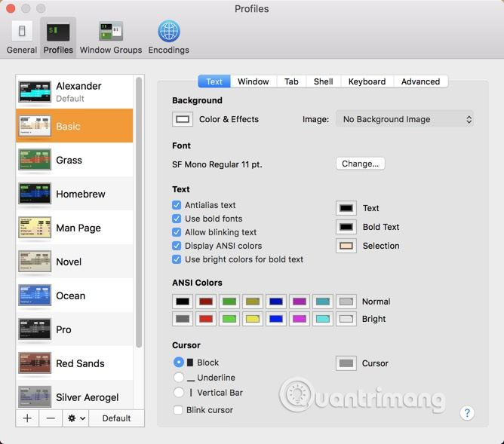Open the Window Groups pane
504x444 pixels.
[111, 38]
